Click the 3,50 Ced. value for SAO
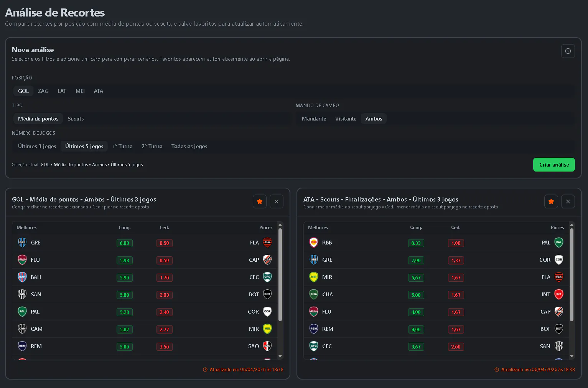Viewport: 588px width, 388px height. pyautogui.click(x=165, y=347)
